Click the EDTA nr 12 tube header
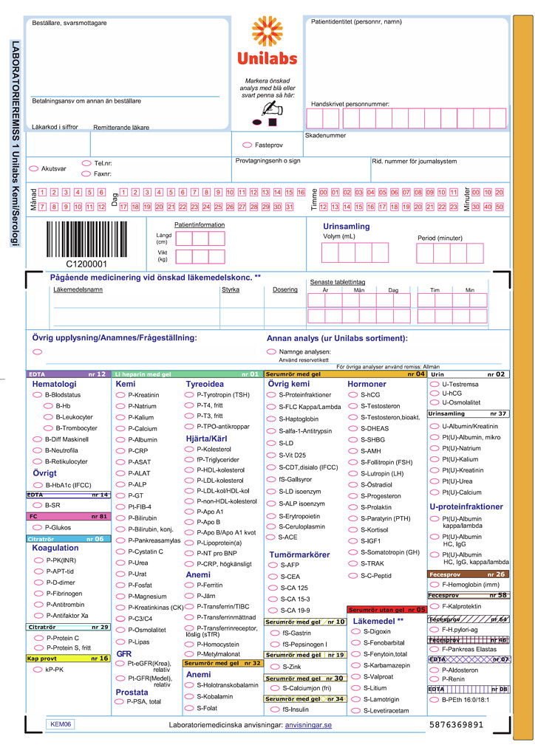Screen dimensions: 535x756 [x=67, y=374]
